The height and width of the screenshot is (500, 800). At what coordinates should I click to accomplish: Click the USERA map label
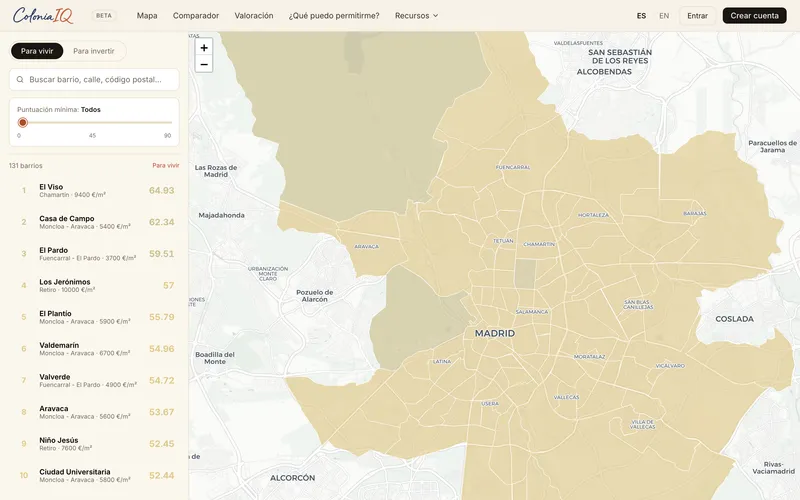point(490,404)
